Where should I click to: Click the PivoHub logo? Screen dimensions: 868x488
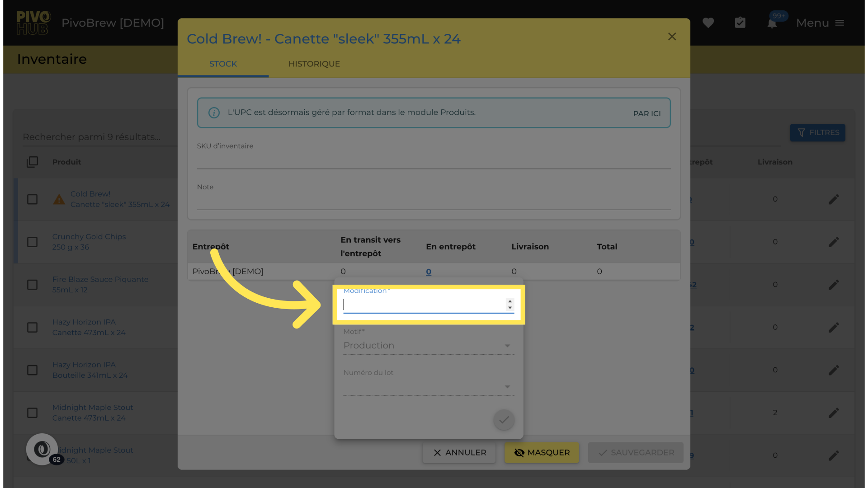[x=33, y=23]
